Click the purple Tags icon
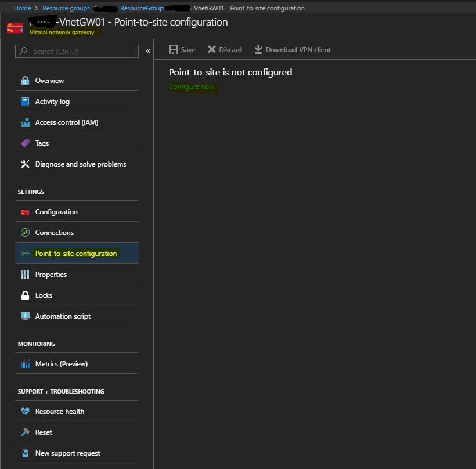This screenshot has height=469, width=476. tap(25, 143)
